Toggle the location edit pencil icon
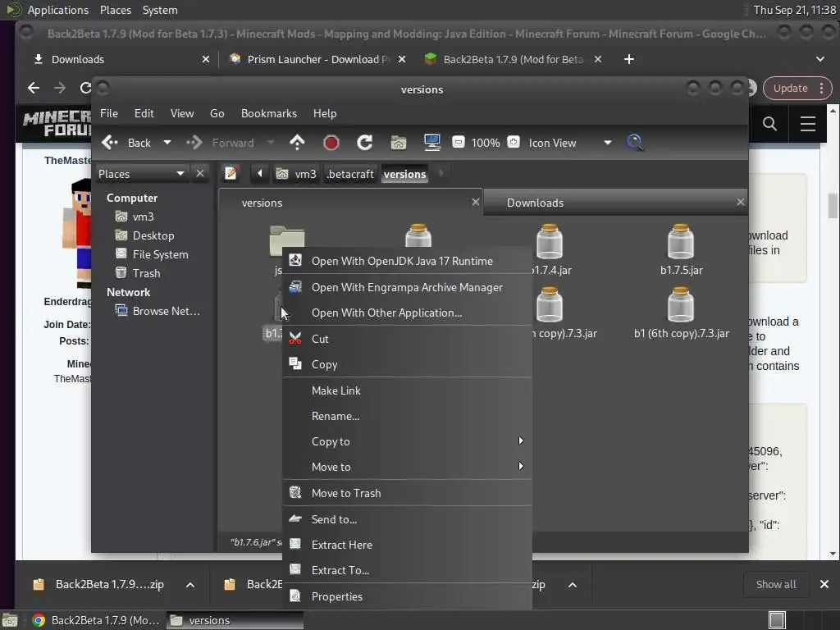The height and width of the screenshot is (630, 840). [231, 173]
